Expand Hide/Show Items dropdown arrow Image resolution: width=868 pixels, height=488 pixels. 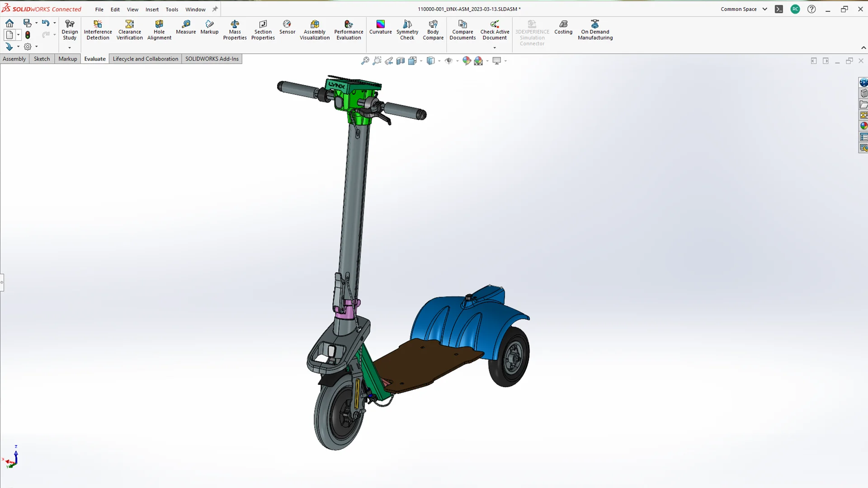[458, 61]
